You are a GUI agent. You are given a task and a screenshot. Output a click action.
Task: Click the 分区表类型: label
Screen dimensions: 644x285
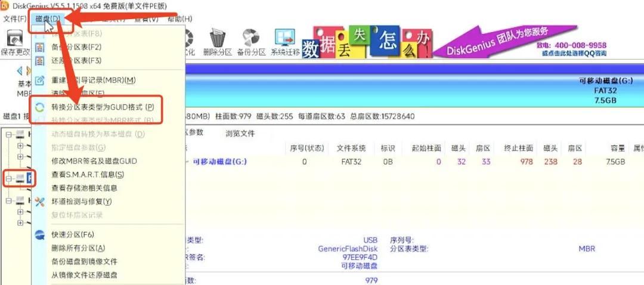tap(409, 249)
